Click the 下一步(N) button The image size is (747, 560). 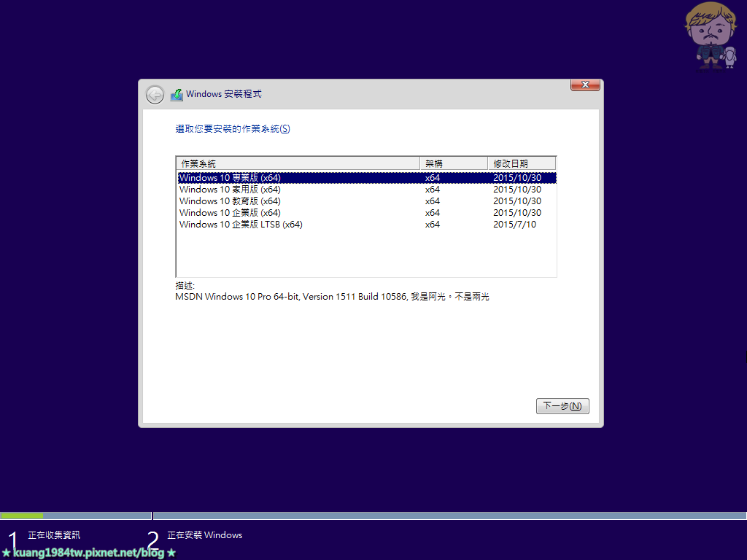click(x=562, y=405)
